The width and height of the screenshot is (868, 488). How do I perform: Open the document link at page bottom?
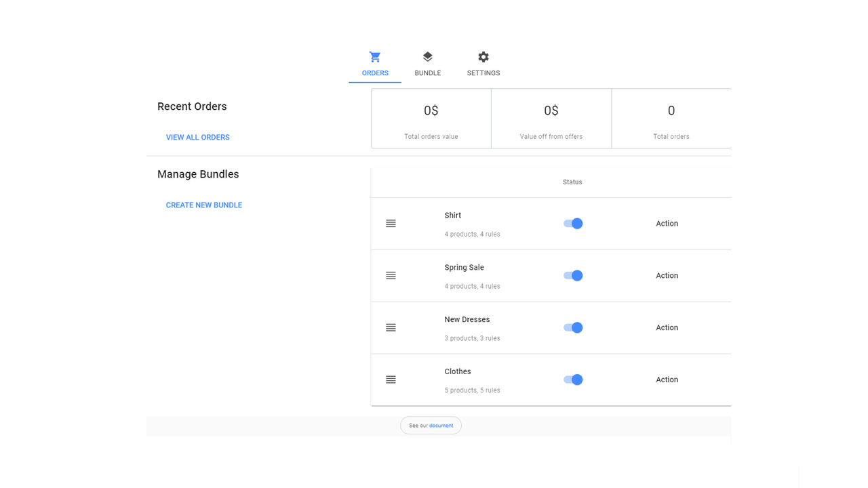pos(441,425)
